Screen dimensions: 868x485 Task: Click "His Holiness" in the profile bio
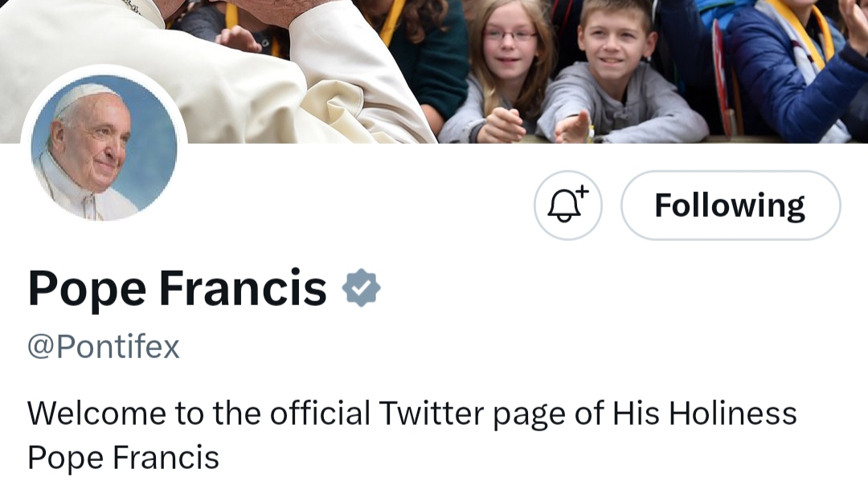pyautogui.click(x=704, y=414)
